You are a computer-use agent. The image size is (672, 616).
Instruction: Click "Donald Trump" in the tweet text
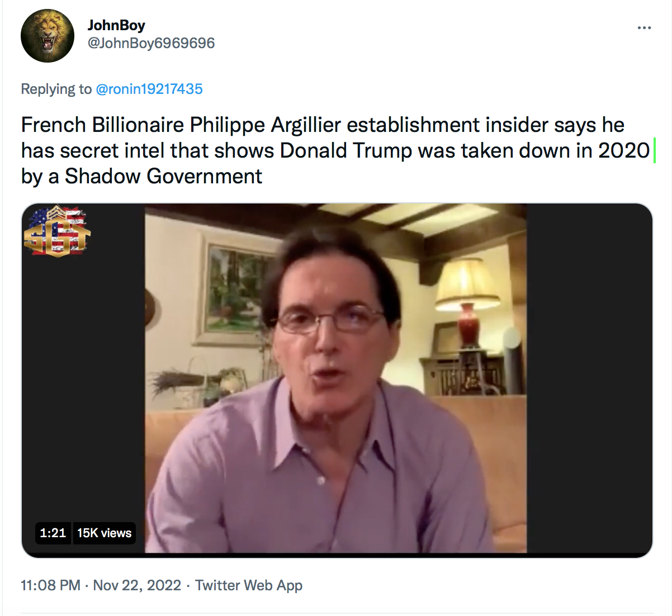(x=346, y=150)
